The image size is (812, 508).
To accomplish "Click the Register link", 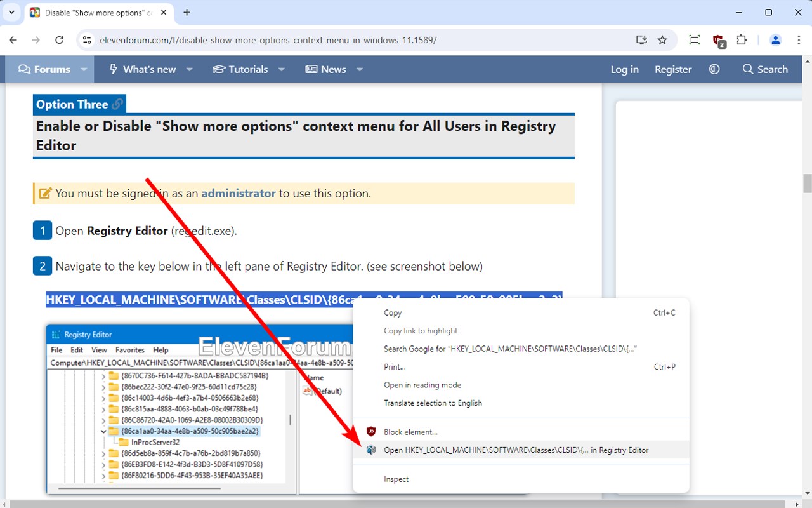I will click(x=673, y=69).
